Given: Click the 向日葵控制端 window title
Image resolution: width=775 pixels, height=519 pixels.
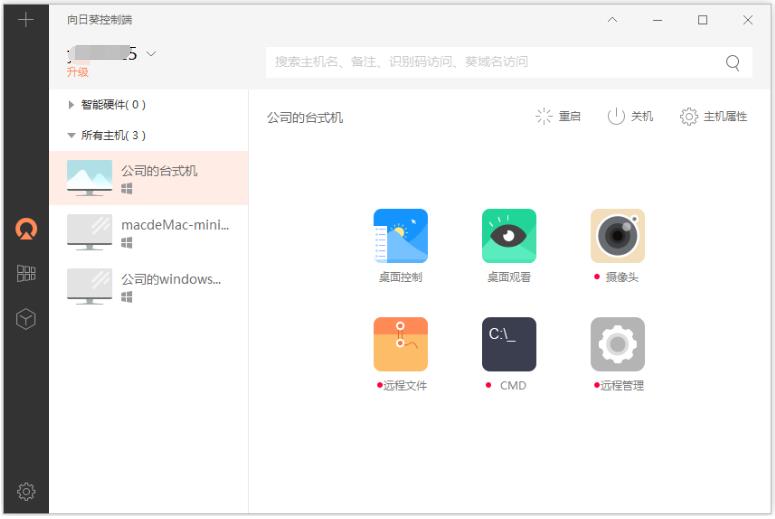Looking at the screenshot, I should pos(100,20).
